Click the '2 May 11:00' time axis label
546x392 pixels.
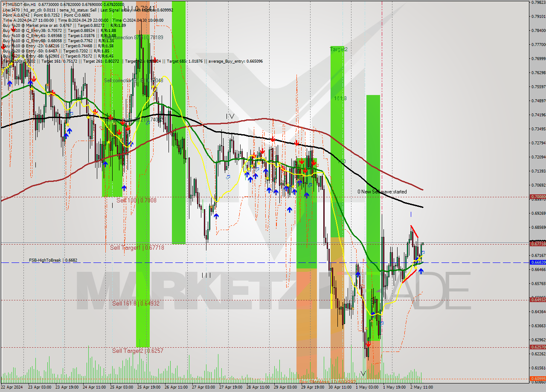click(x=421, y=387)
